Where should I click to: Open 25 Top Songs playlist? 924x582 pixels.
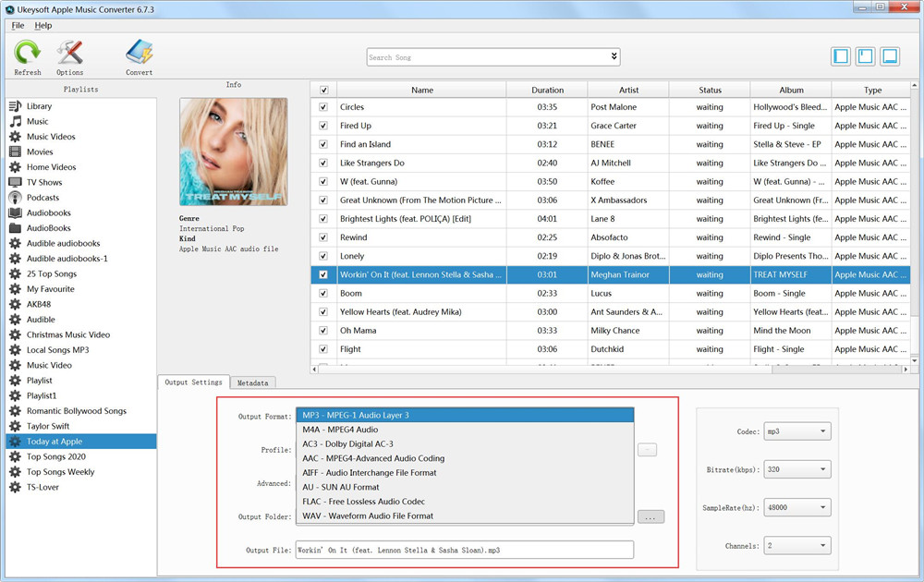coord(80,274)
